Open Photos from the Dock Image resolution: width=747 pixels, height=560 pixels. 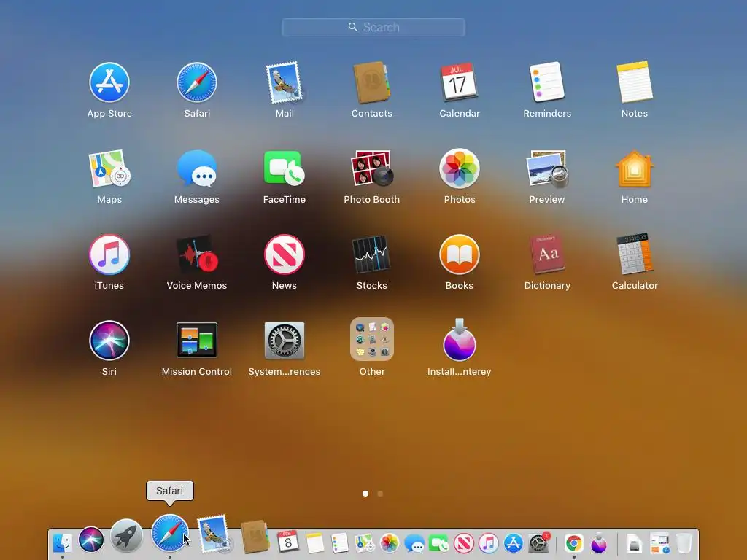(390, 542)
